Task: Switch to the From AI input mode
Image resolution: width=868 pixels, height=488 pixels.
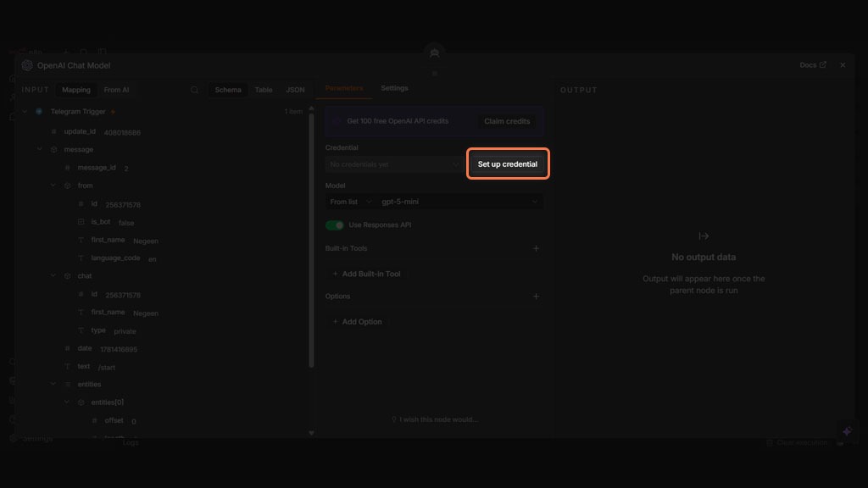Action: coord(116,90)
